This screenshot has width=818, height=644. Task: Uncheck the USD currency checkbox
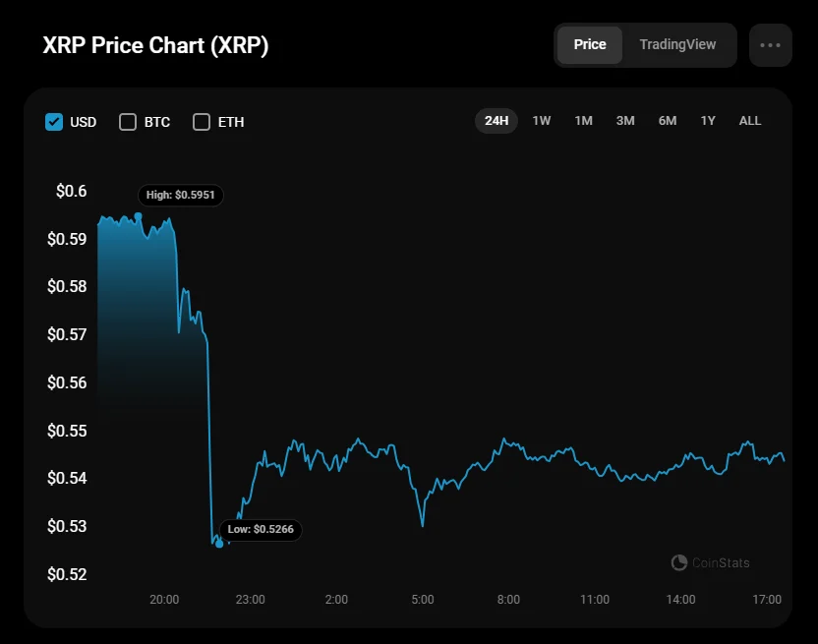54,122
